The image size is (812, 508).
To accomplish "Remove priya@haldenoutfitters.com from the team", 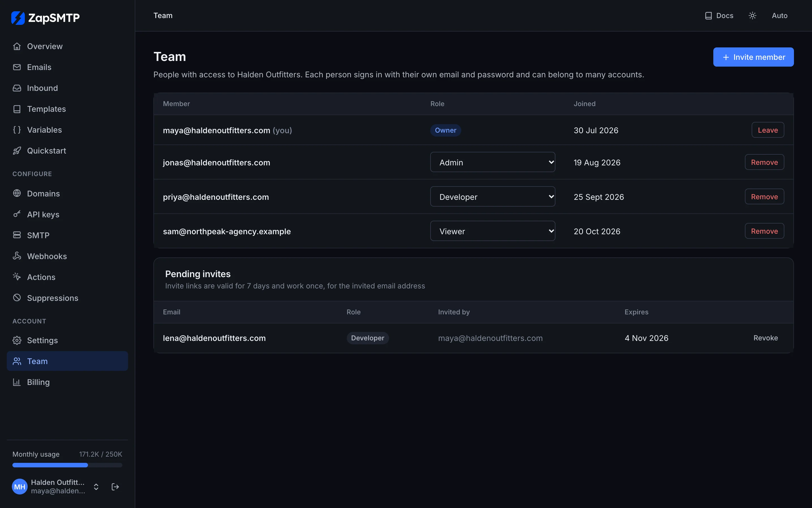I will (764, 196).
